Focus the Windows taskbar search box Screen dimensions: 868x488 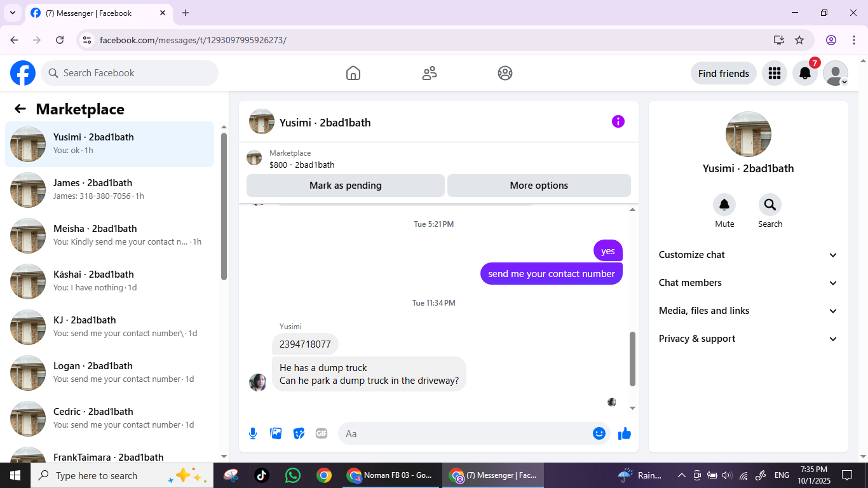(x=122, y=475)
